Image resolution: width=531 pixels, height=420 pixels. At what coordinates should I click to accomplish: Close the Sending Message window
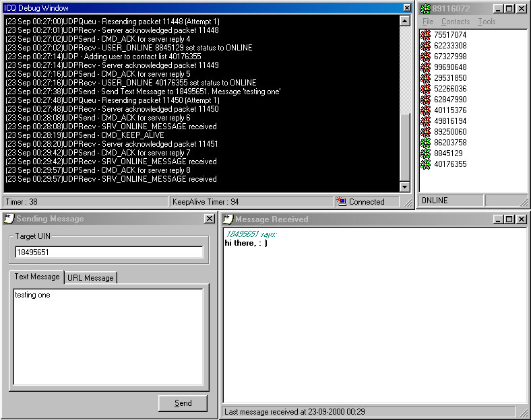point(209,219)
